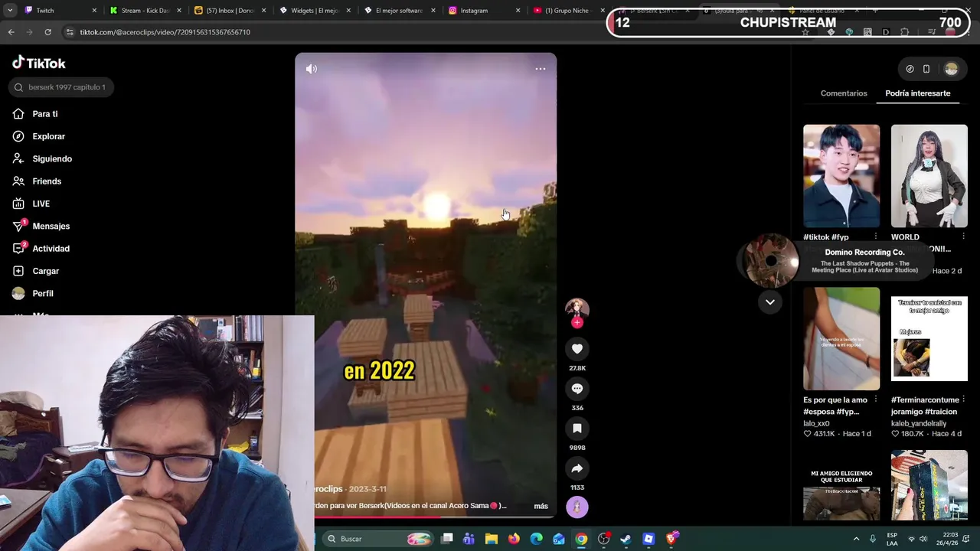Switch to the Twitch browser tab

tap(60, 11)
